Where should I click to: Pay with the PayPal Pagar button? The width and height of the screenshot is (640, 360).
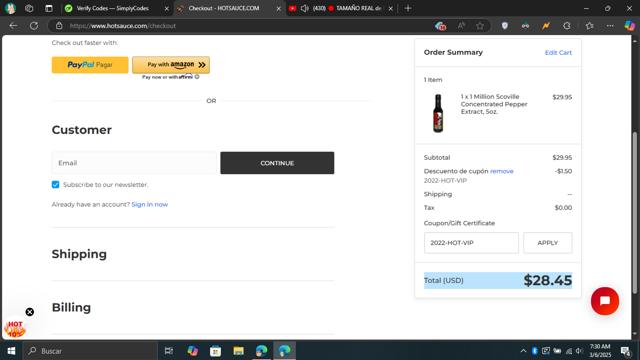[90, 65]
